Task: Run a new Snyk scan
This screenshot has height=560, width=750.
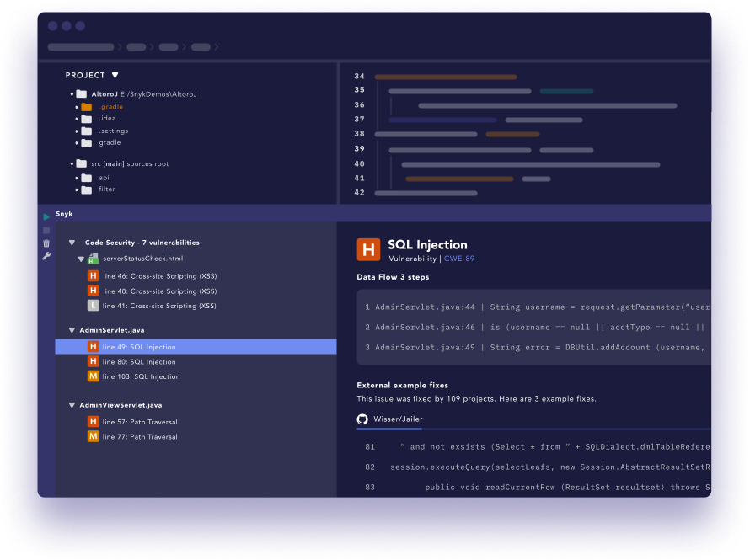Action: click(46, 216)
